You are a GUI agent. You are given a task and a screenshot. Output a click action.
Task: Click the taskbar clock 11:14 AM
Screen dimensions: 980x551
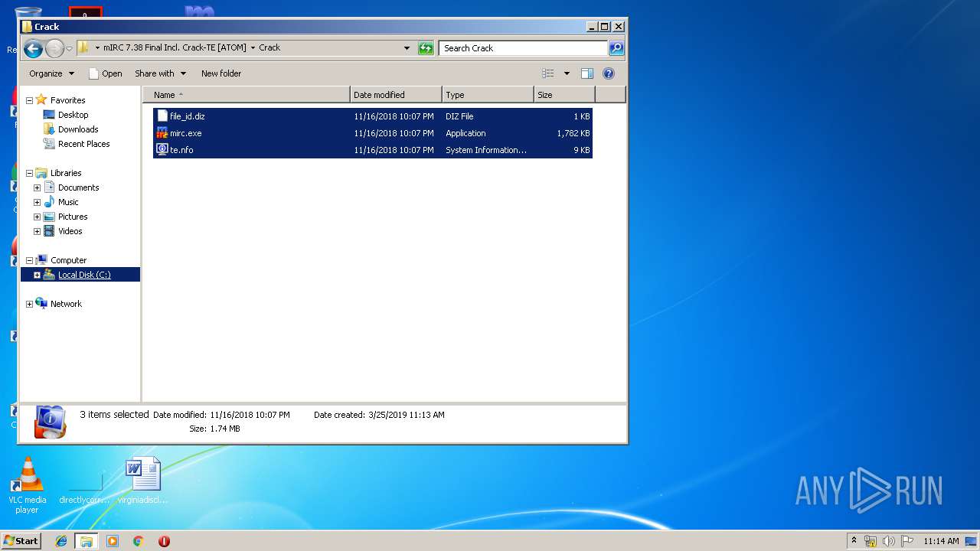pos(941,541)
